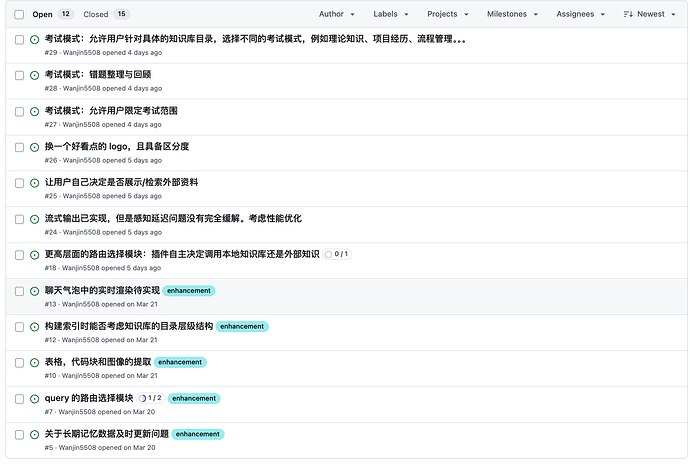Image resolution: width=690 pixels, height=467 pixels.
Task: Select the Open 12 issues tab
Action: coord(52,14)
